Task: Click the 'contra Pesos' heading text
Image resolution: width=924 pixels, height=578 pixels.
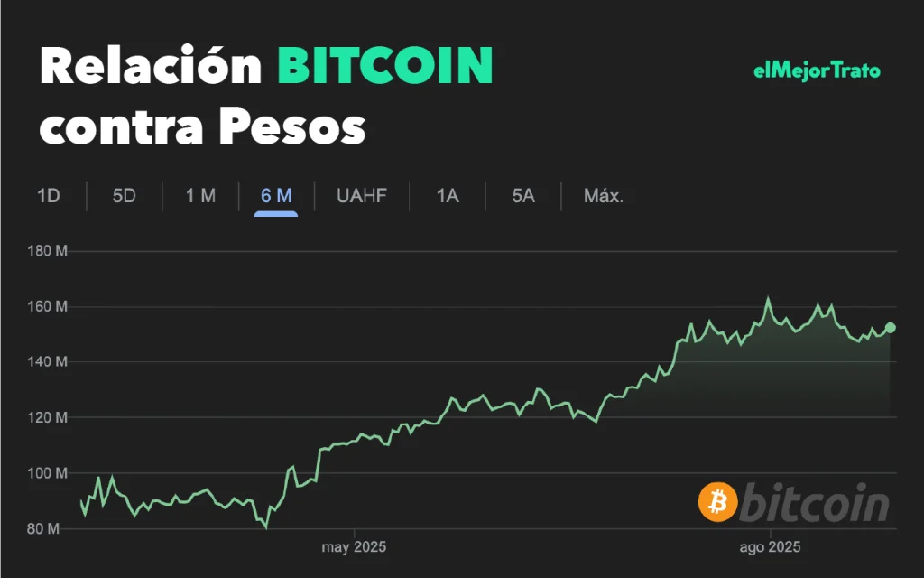Action: [202, 126]
